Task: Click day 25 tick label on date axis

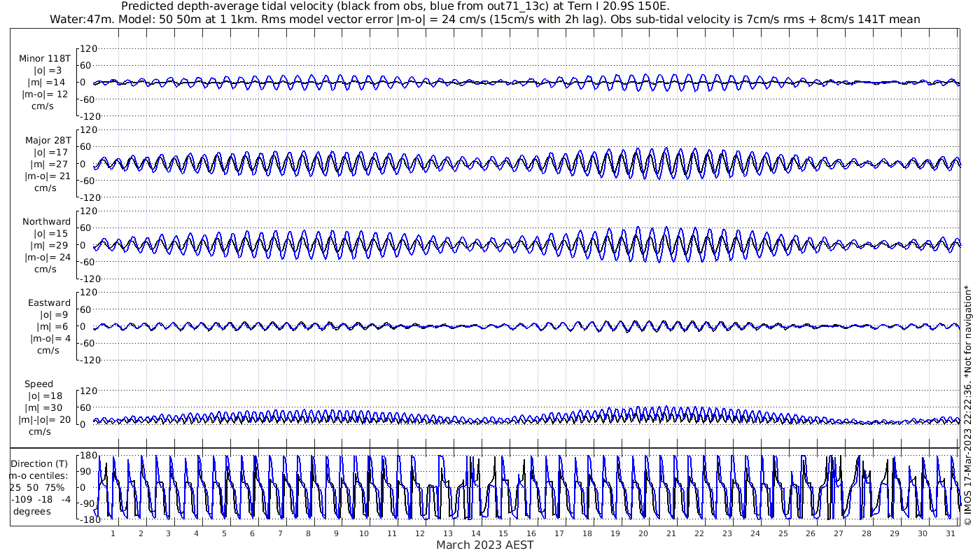Action: 783,533
